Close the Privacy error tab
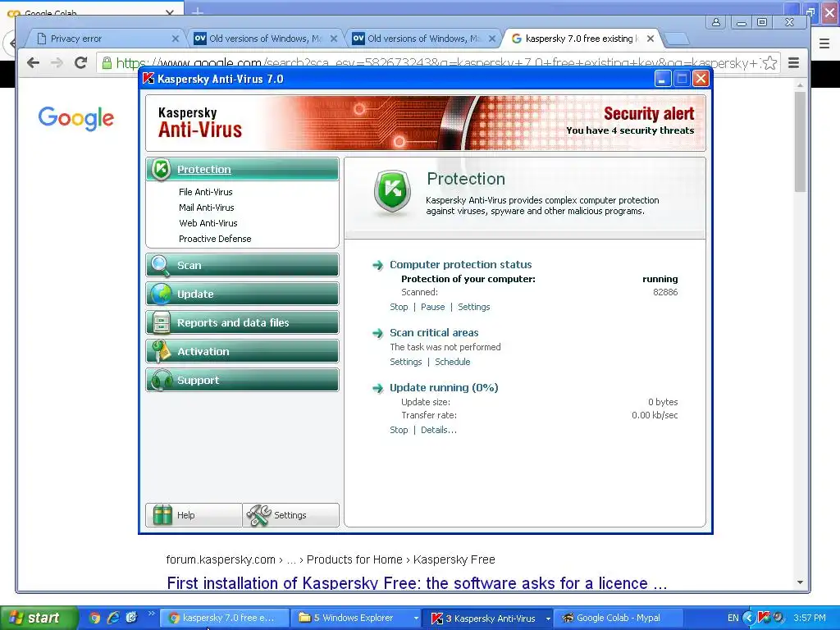840x630 pixels. tap(176, 39)
